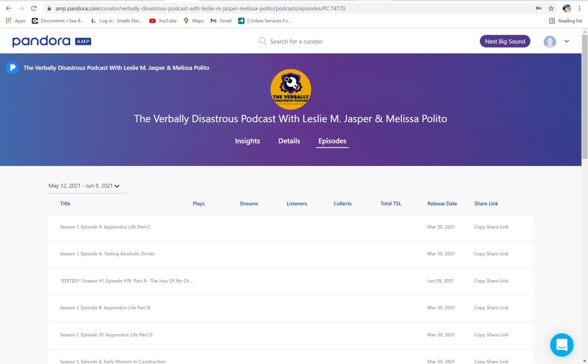Switch to the Details tab
588x364 pixels.
click(x=289, y=141)
